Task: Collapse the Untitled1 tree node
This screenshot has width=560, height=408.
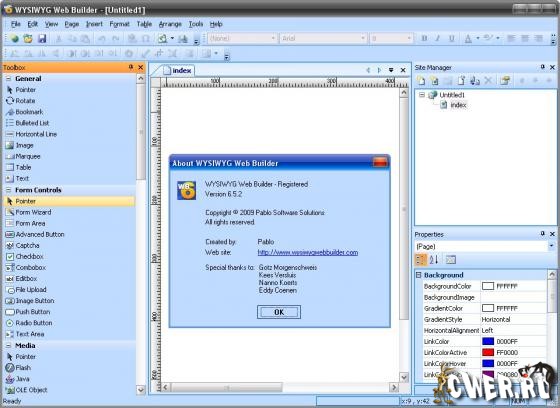Action: click(422, 95)
